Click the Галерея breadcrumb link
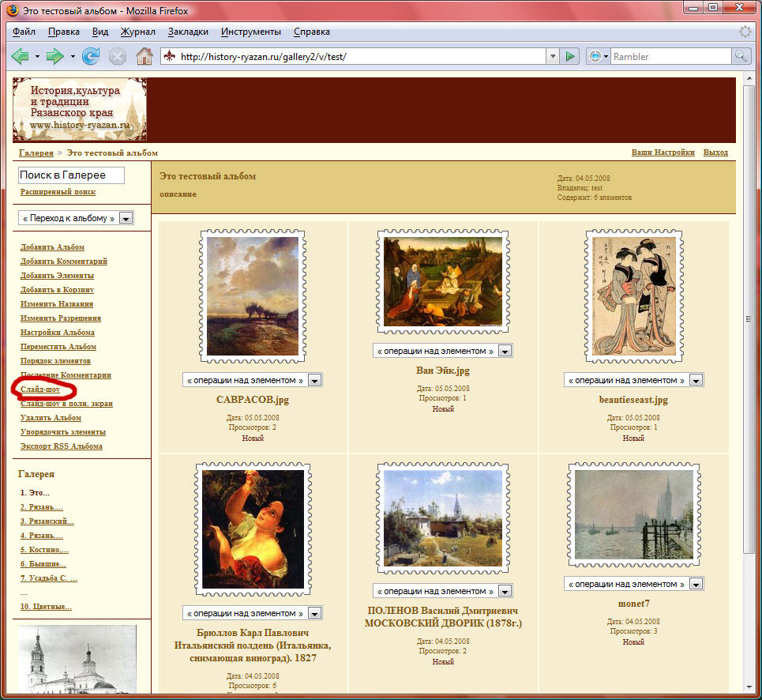Image resolution: width=762 pixels, height=700 pixels. 36,152
